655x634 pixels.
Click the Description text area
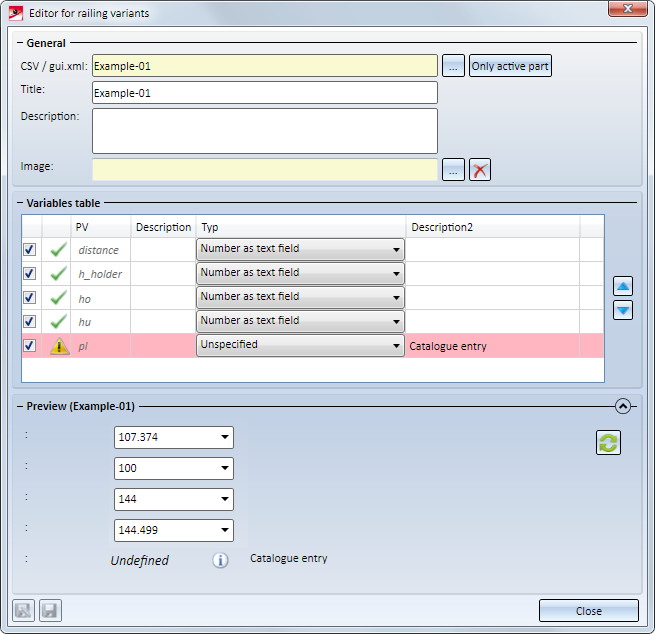pos(265,131)
